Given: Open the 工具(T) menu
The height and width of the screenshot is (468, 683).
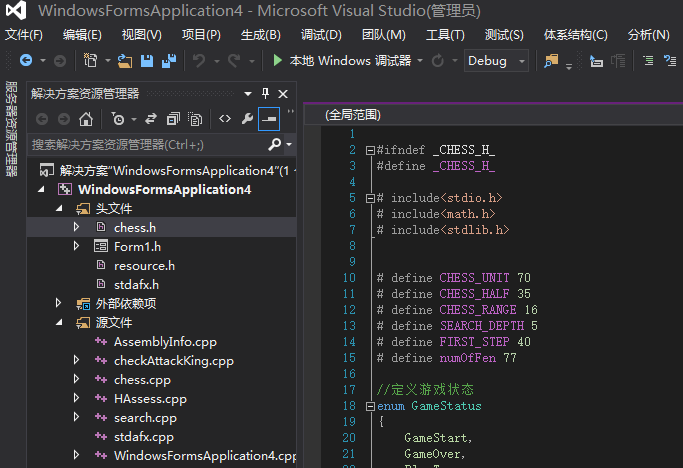Looking at the screenshot, I should tap(445, 34).
